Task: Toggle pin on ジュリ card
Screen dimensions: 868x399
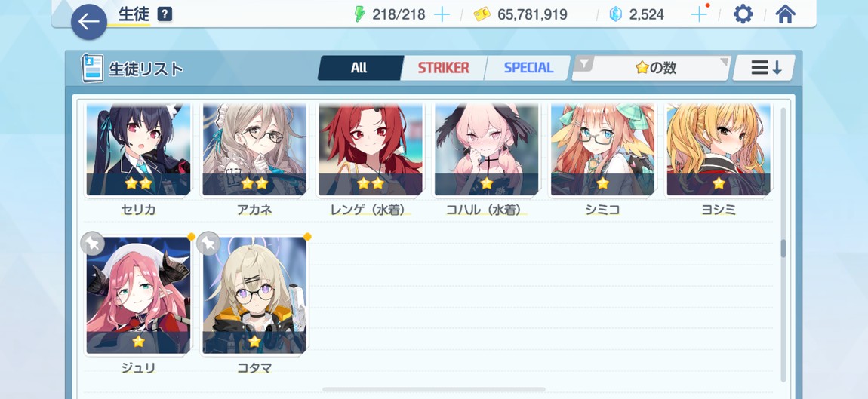Action: point(92,244)
